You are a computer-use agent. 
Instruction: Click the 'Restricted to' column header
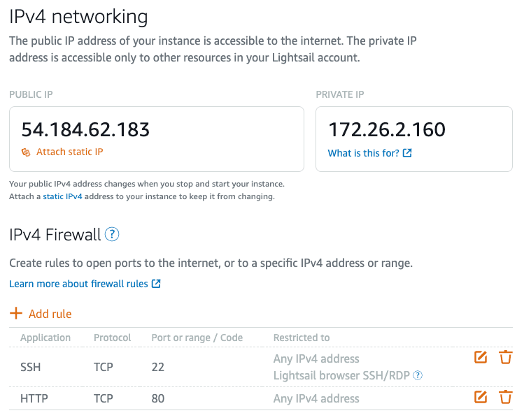[x=302, y=338]
